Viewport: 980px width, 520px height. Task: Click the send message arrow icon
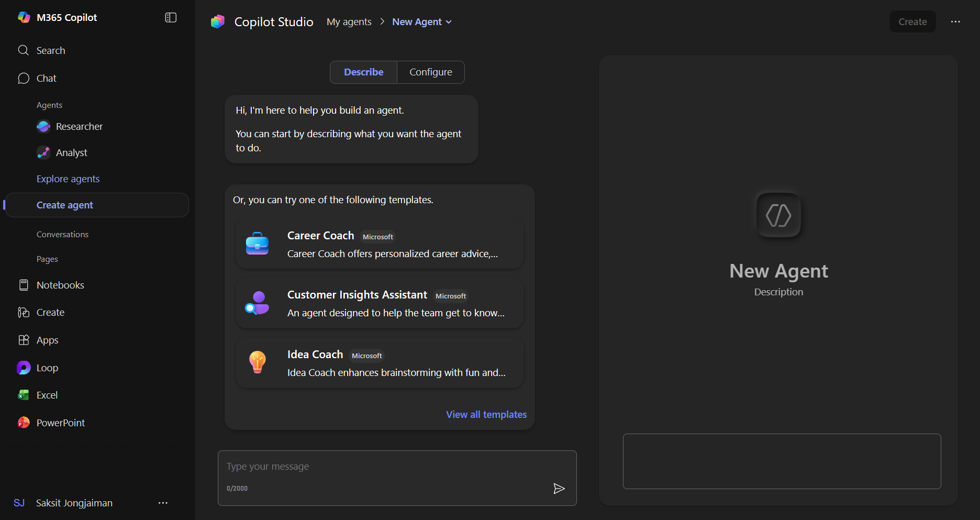(x=559, y=489)
